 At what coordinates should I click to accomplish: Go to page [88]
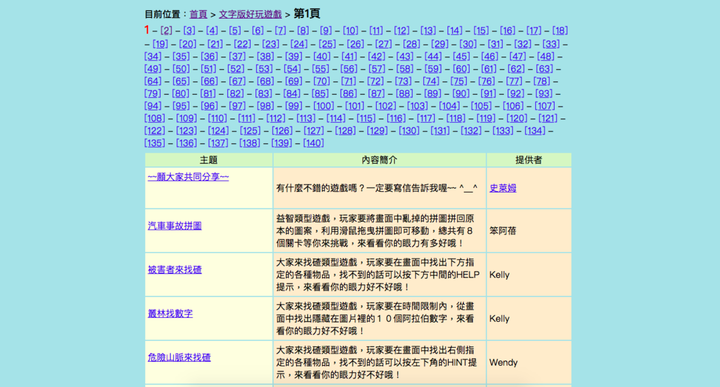404,94
